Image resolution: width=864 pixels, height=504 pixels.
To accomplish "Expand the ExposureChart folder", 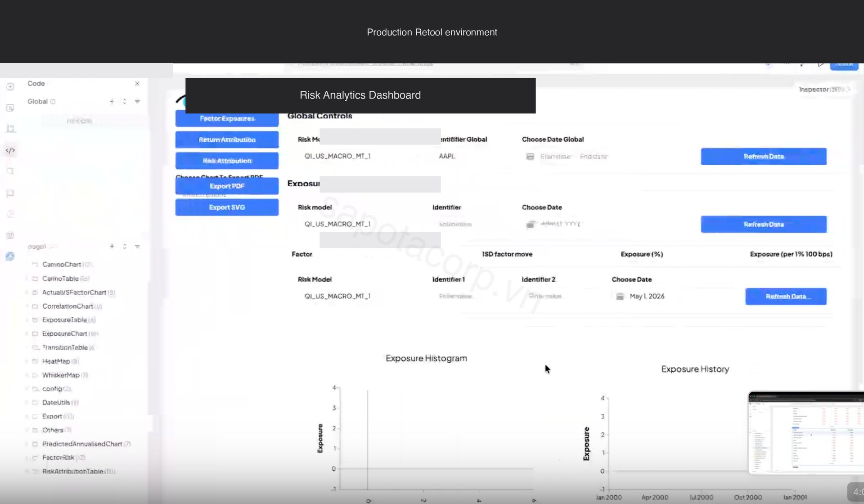I will tap(65, 334).
